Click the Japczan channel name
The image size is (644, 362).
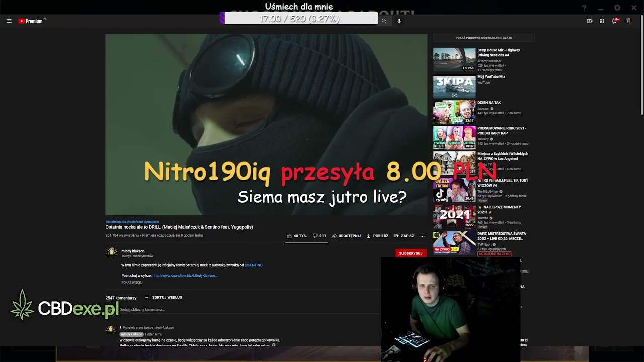pyautogui.click(x=483, y=108)
